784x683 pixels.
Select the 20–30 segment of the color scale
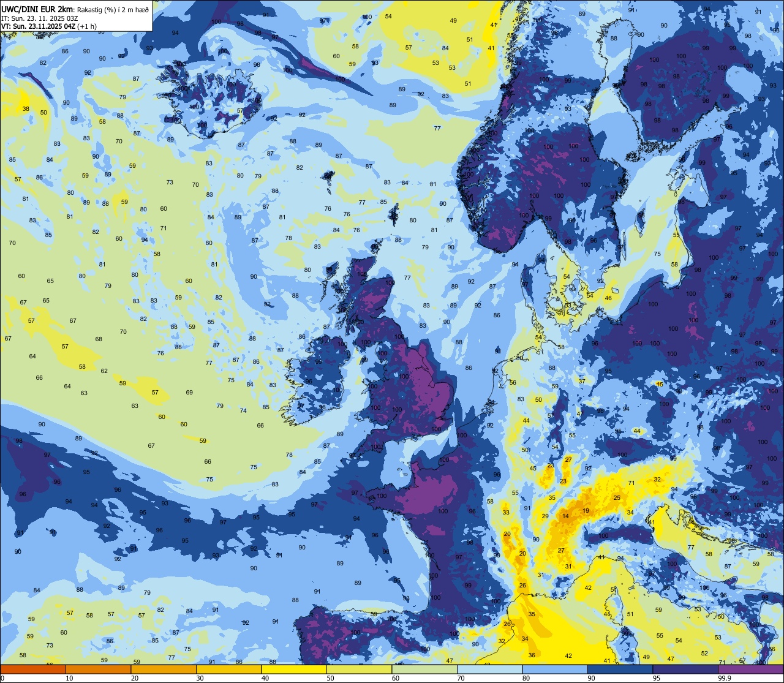(164, 670)
